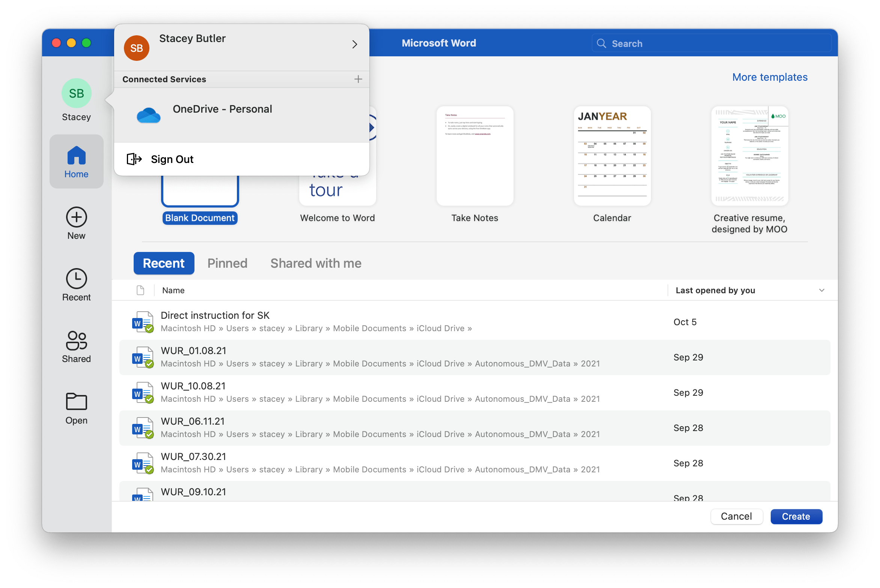Viewport: 880px width, 588px height.
Task: Click the Name column header
Action: point(173,290)
